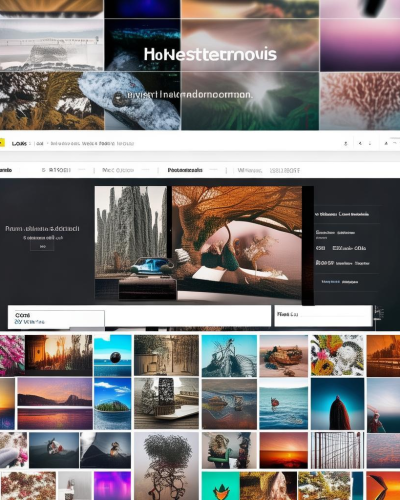Select the "Mec" tab in filter bar
400x500 pixels.
point(118,170)
